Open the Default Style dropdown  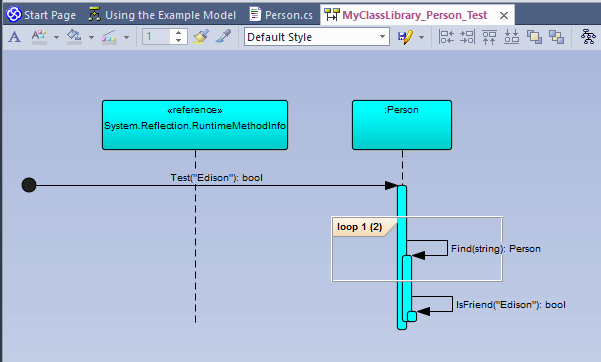point(317,37)
